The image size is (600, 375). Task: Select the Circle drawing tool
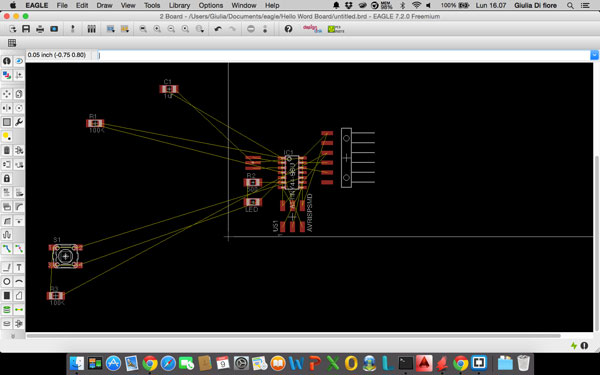coord(7,282)
